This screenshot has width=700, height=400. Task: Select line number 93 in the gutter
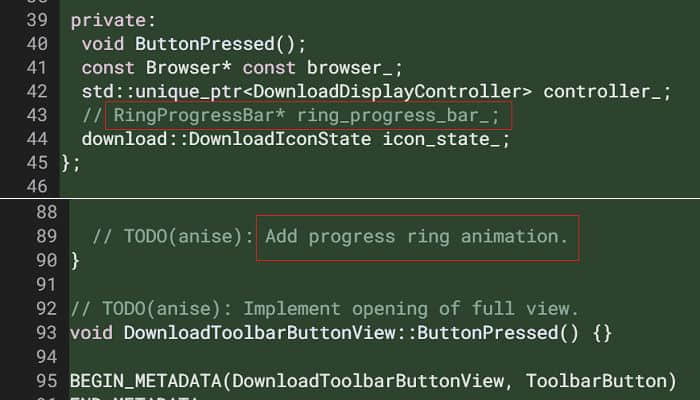[x=46, y=333]
